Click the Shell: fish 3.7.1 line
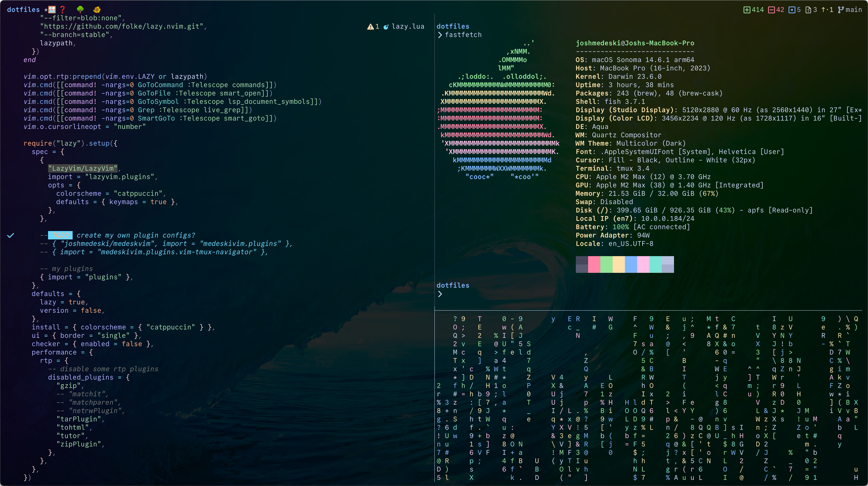Viewport: 868px width, 486px height. [611, 101]
